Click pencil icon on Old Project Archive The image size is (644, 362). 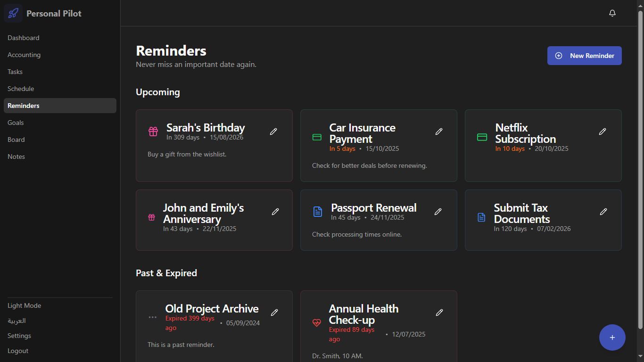tap(274, 313)
